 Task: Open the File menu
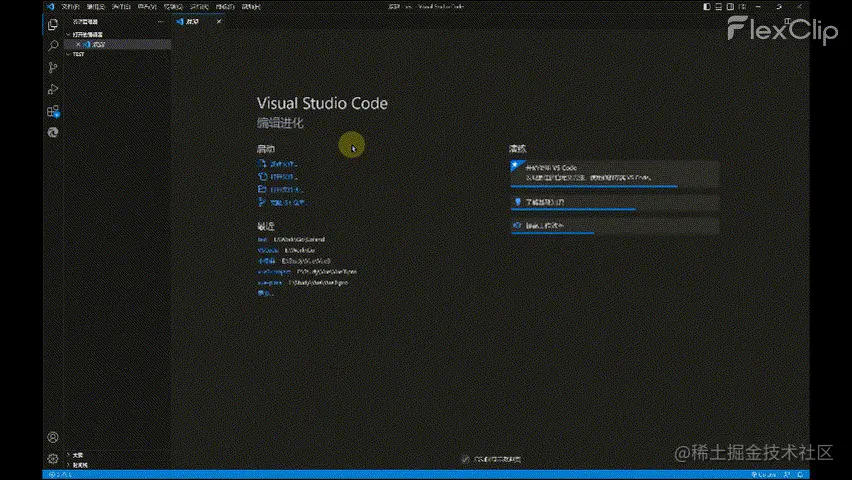click(70, 7)
